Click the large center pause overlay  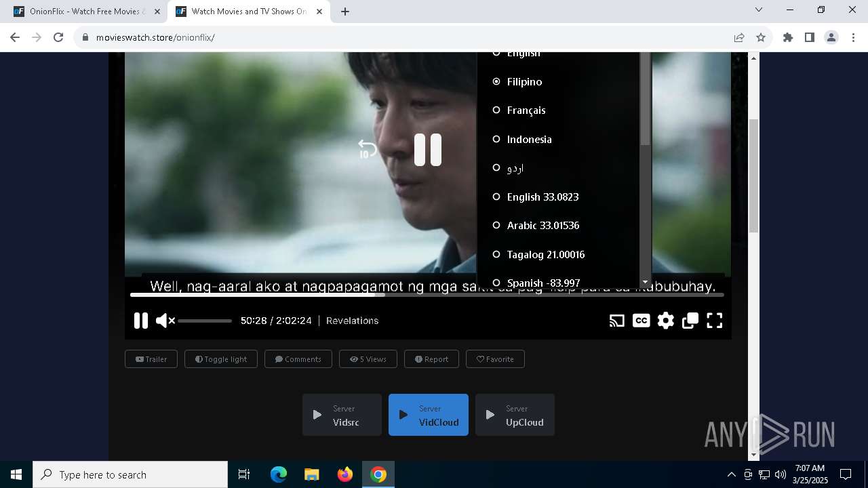[428, 150]
